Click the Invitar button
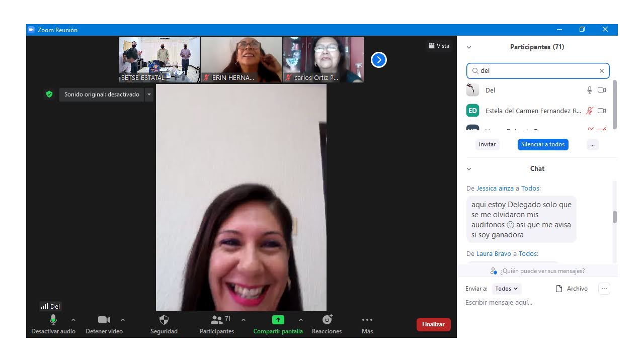Screen dimensions: 644x362 (488, 144)
